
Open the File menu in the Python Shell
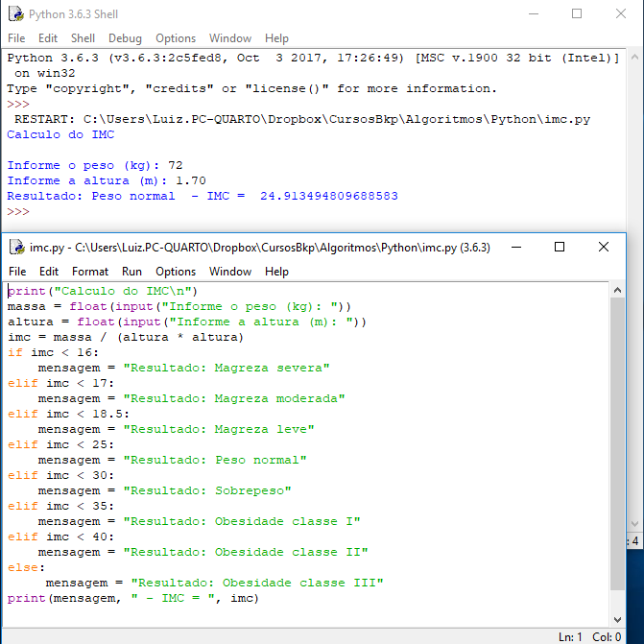click(16, 38)
